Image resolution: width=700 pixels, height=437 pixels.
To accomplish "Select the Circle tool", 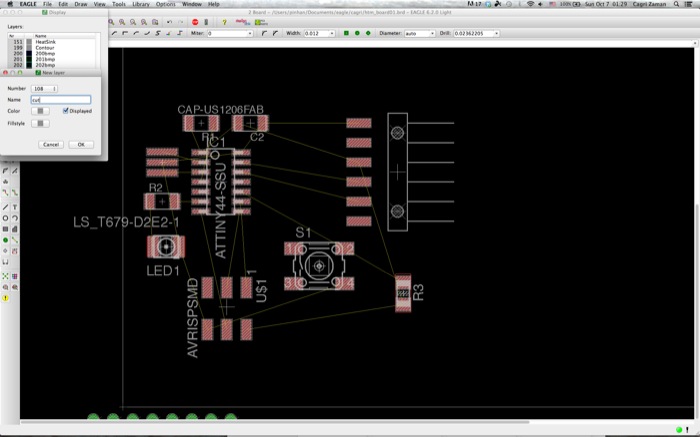I will click(x=5, y=218).
